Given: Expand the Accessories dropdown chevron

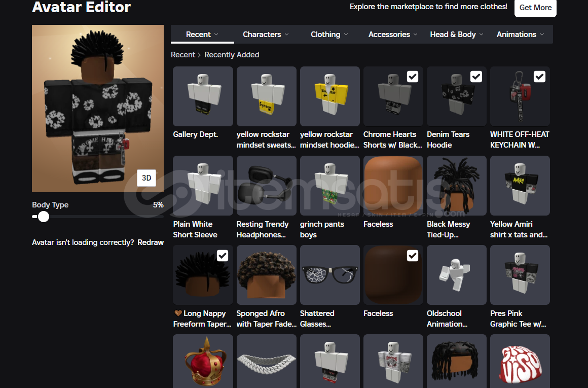Looking at the screenshot, I should click(416, 34).
